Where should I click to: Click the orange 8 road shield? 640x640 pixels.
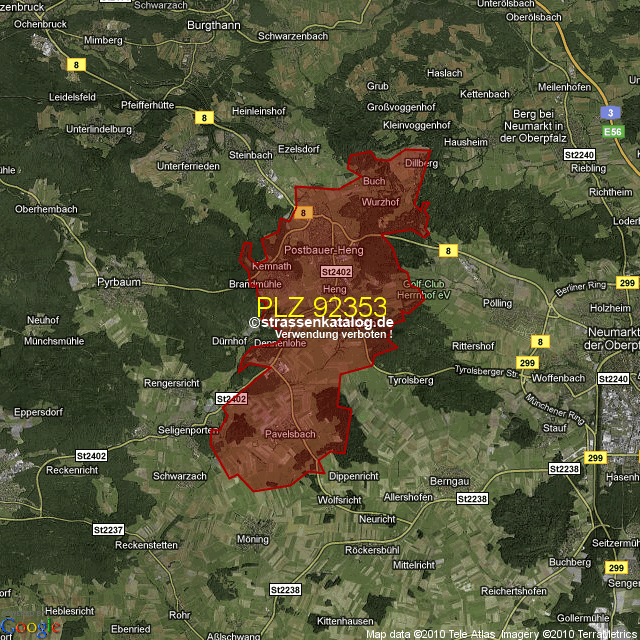(x=302, y=212)
